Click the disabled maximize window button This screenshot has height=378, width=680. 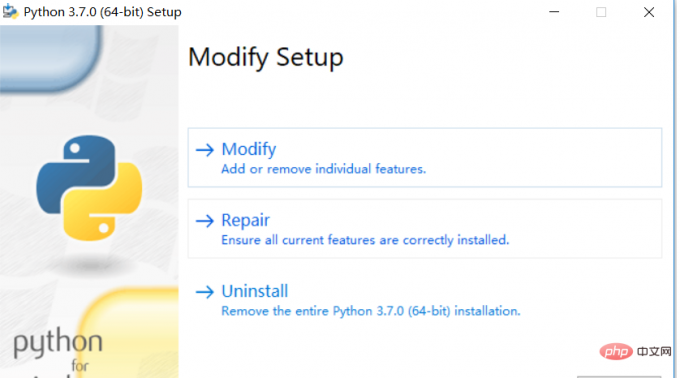pos(601,12)
